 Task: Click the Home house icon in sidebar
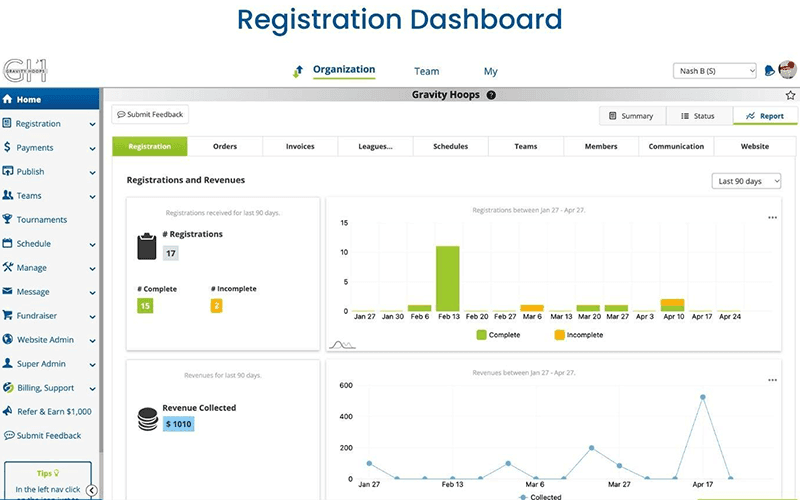(7, 99)
